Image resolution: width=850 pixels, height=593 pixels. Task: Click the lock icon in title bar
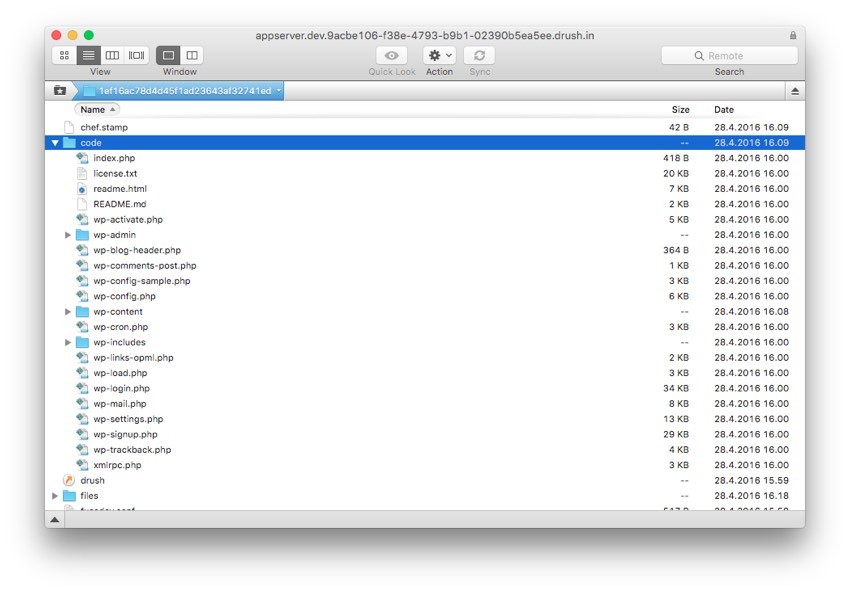pyautogui.click(x=793, y=35)
